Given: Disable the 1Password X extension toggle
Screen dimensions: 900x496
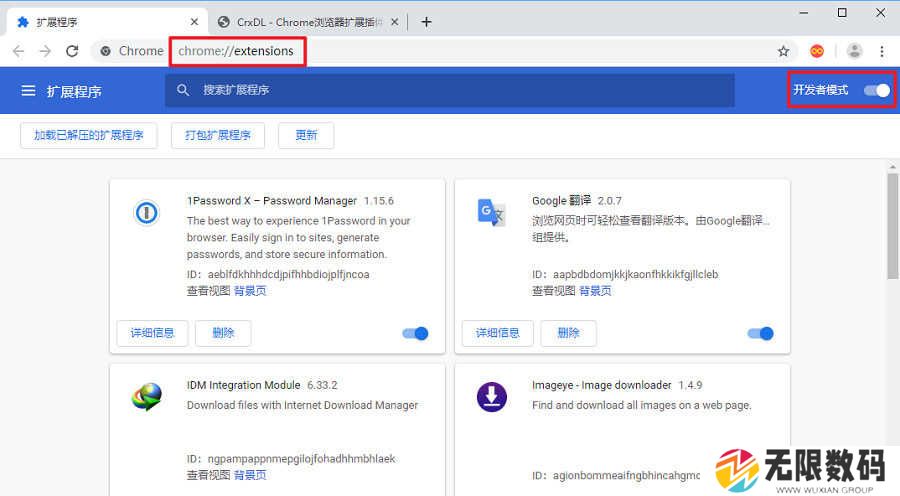Looking at the screenshot, I should (x=416, y=334).
